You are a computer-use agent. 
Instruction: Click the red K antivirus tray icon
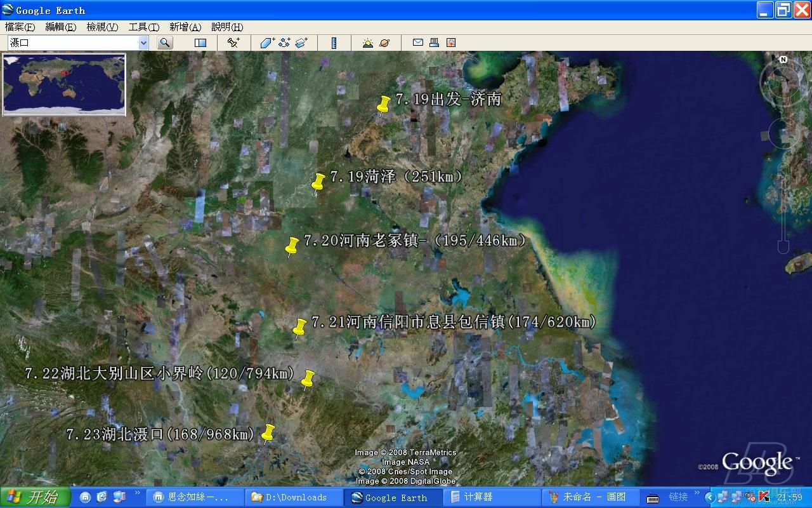tap(764, 497)
